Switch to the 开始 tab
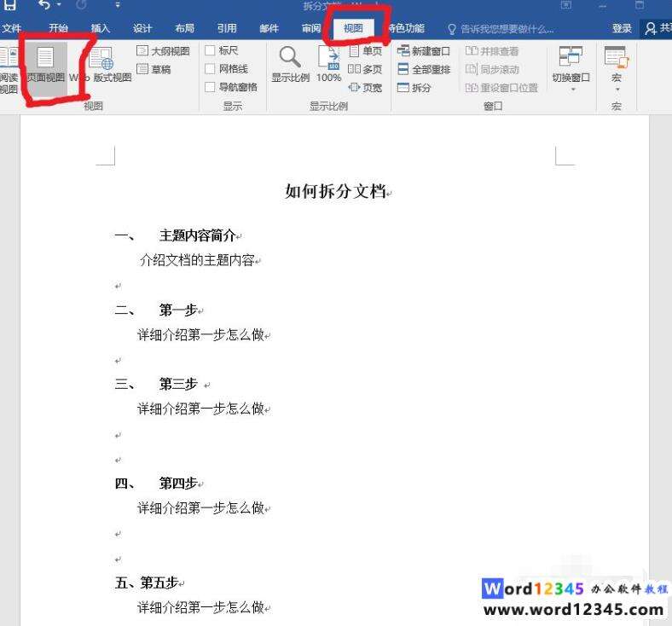This screenshot has height=626, width=672. [58, 28]
